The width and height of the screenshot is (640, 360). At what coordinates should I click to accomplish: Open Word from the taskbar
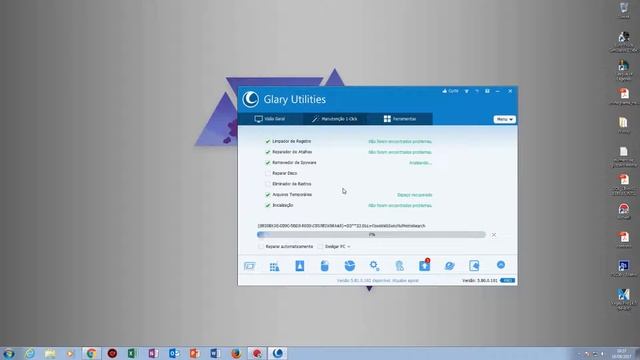(x=215, y=353)
